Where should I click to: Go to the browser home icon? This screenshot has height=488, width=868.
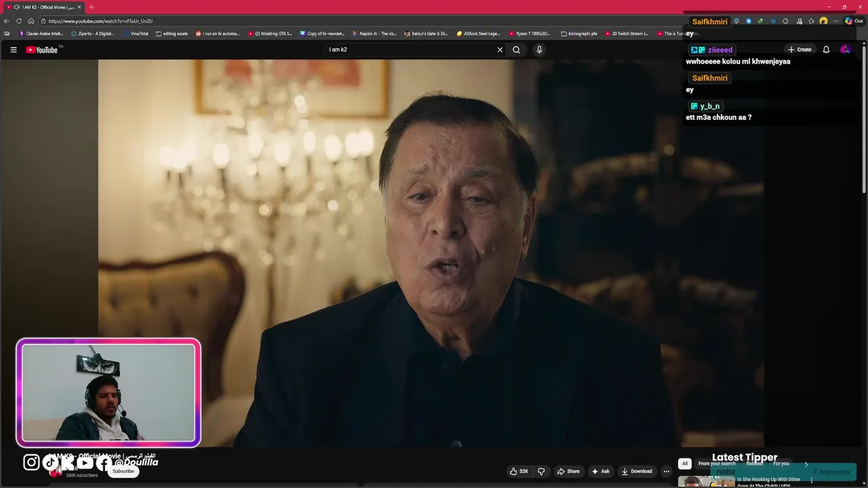coord(31,21)
